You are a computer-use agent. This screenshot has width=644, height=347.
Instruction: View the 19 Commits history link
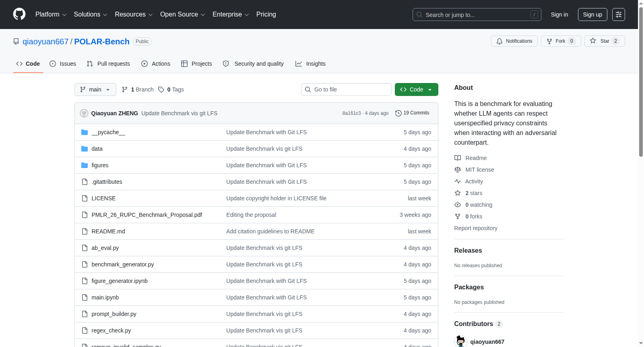click(412, 113)
